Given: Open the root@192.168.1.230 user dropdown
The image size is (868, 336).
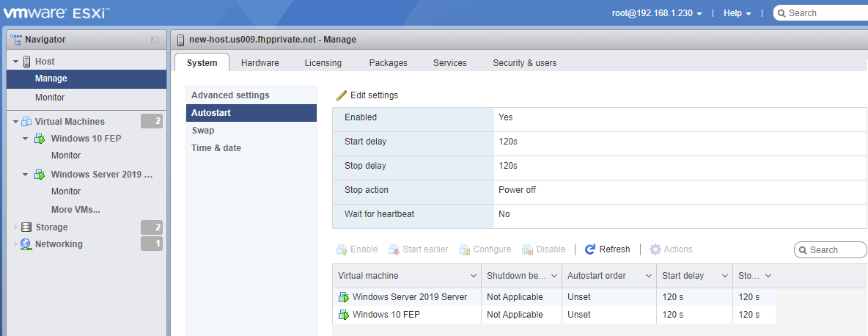Looking at the screenshot, I should [657, 13].
